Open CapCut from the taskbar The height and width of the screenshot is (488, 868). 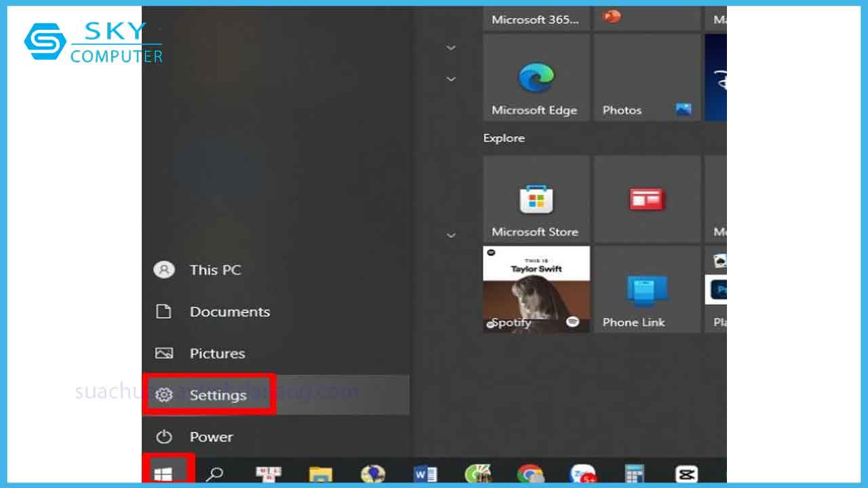click(686, 474)
